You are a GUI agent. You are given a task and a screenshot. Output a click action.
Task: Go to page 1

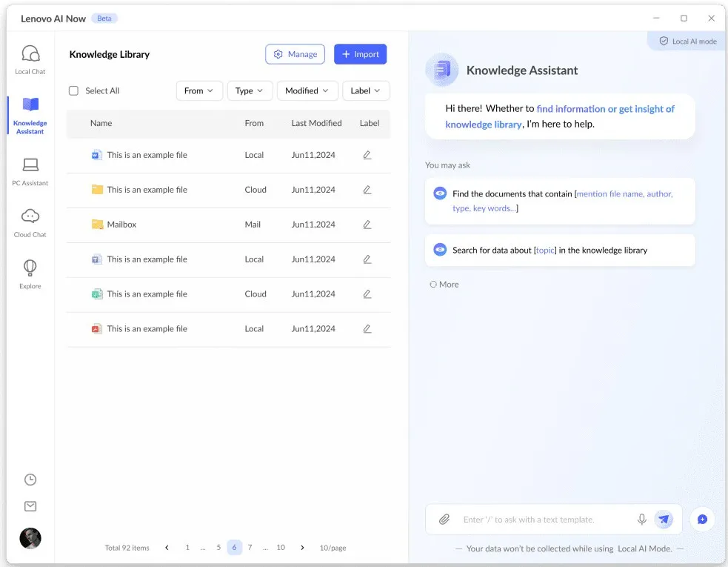click(x=187, y=548)
